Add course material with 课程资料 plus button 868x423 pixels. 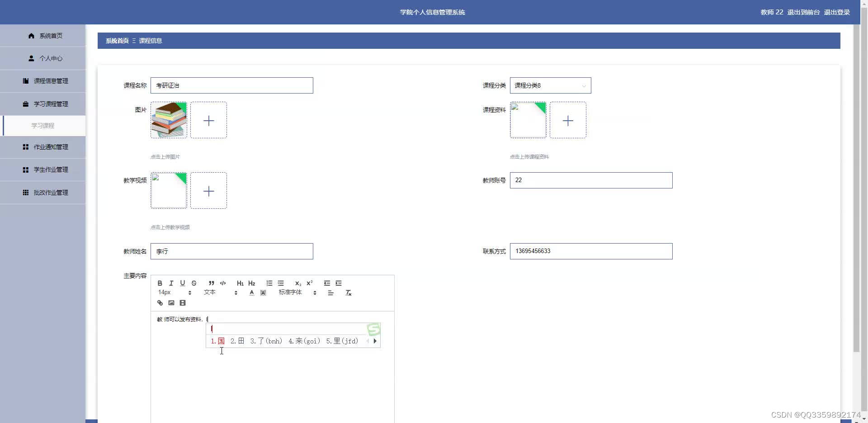[x=568, y=120]
